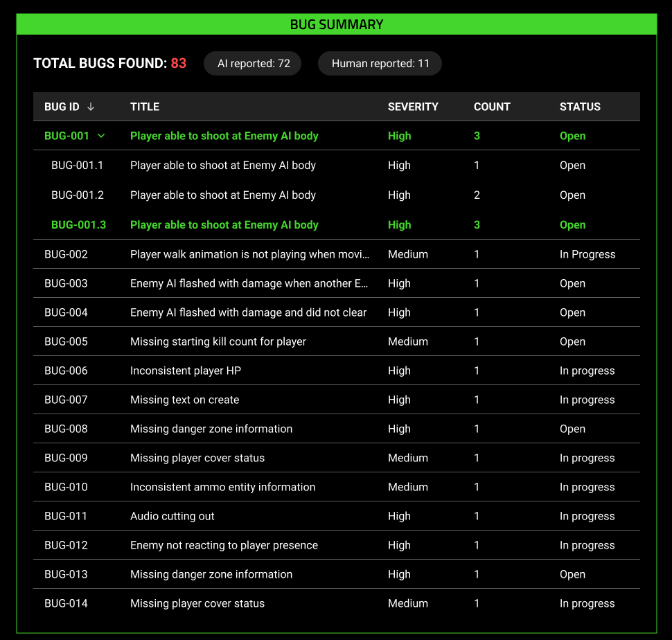Click title 'Enemy not reacting to player presence'
The image size is (672, 640).
pos(224,546)
